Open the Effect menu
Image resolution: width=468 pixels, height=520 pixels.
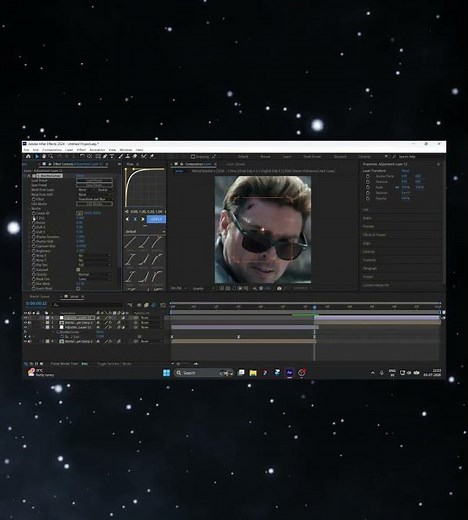pyautogui.click(x=81, y=150)
